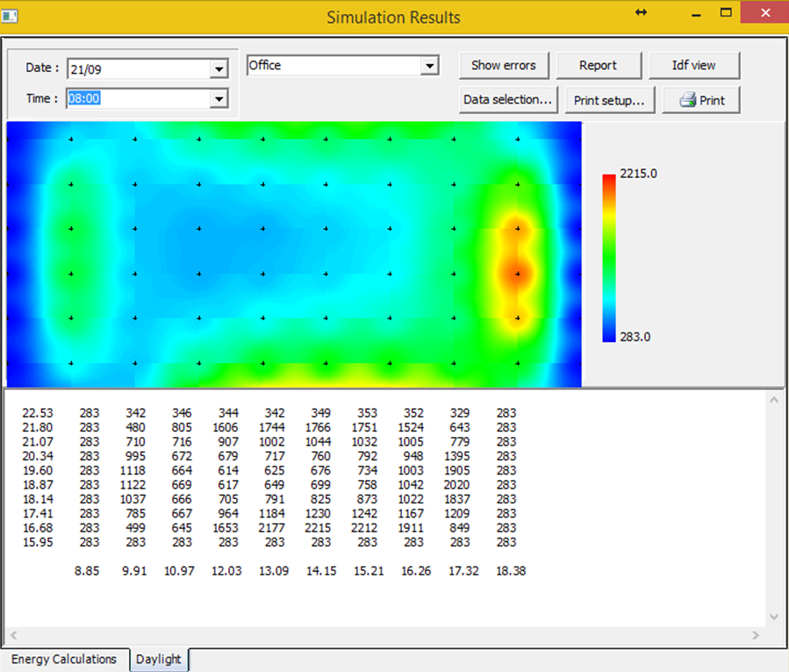Click the Idf view button
789x672 pixels.
(693, 65)
